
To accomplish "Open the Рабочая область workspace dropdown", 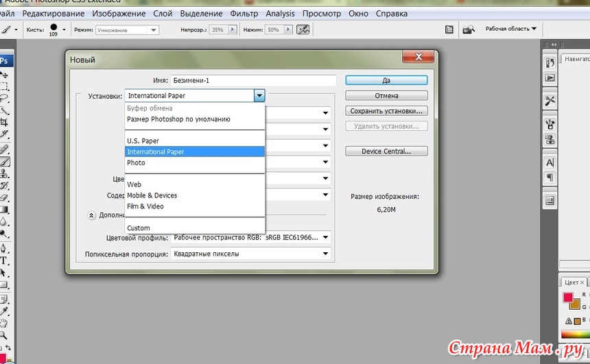I will click(x=510, y=29).
